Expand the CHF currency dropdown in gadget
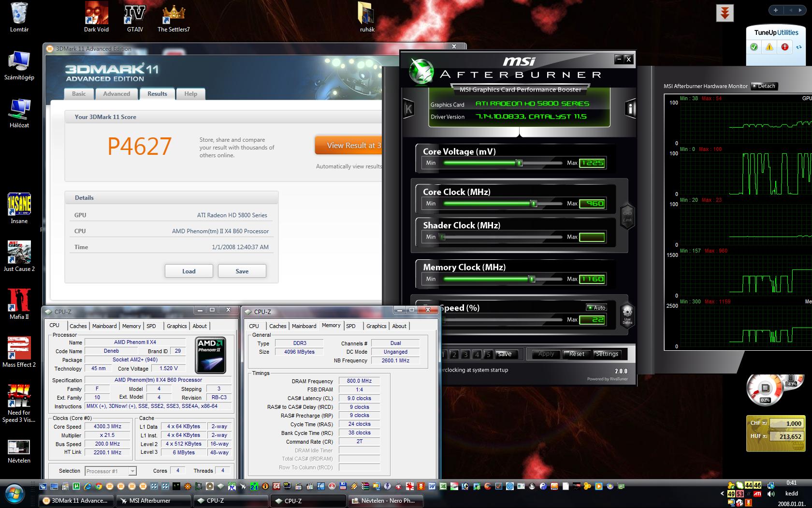812x508 pixels. click(764, 423)
